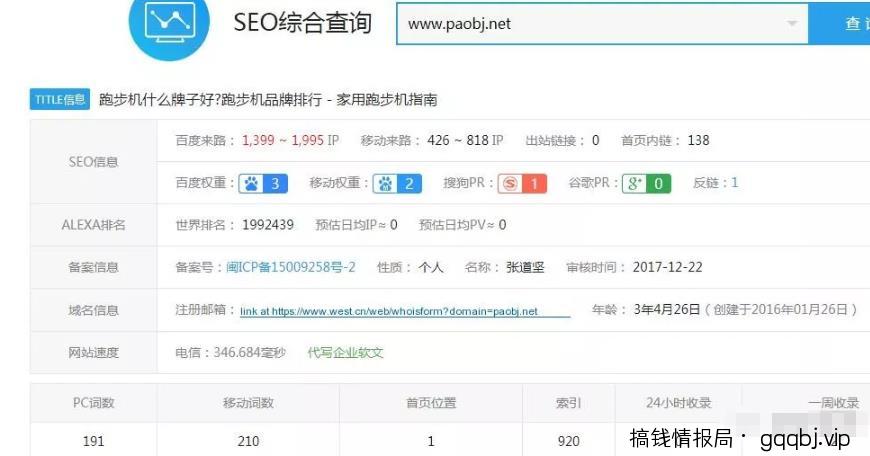This screenshot has height=456, width=870.
Task: Click the world rank 1992439 value
Action: click(268, 225)
